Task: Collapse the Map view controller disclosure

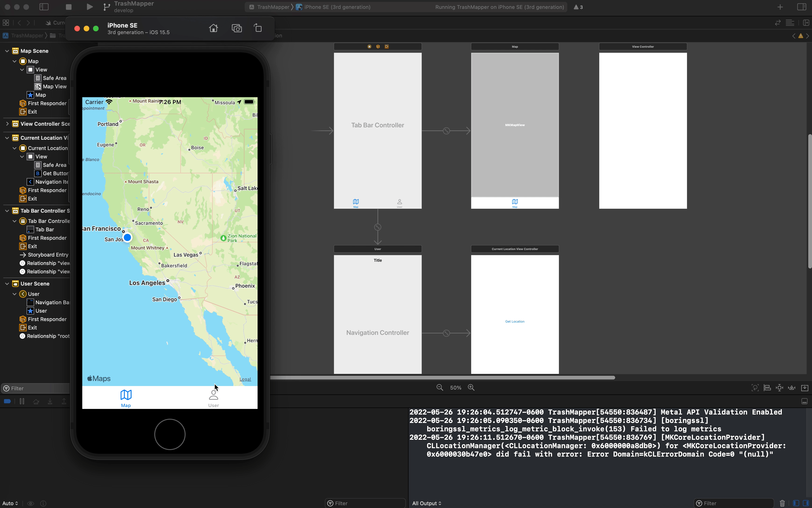Action: [x=14, y=61]
